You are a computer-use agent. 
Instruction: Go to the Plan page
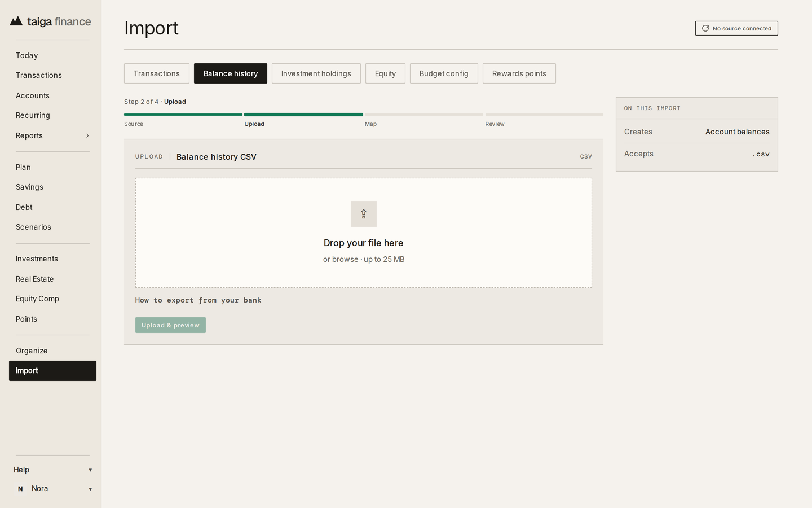pyautogui.click(x=52, y=167)
